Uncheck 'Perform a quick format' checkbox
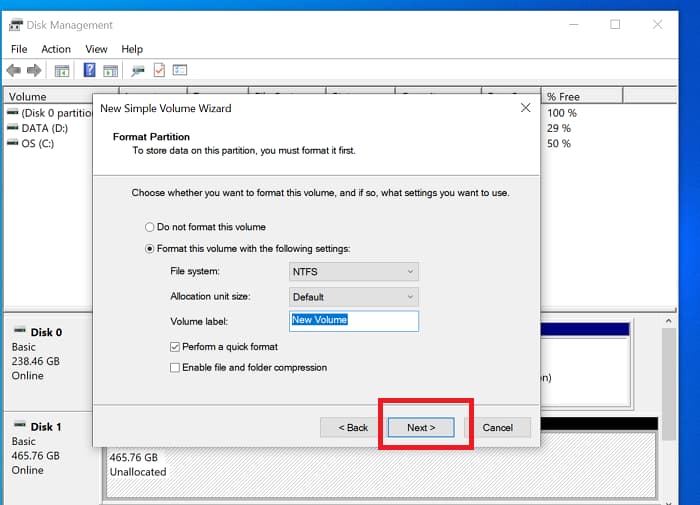Viewport: 700px width, 505px height. (175, 347)
